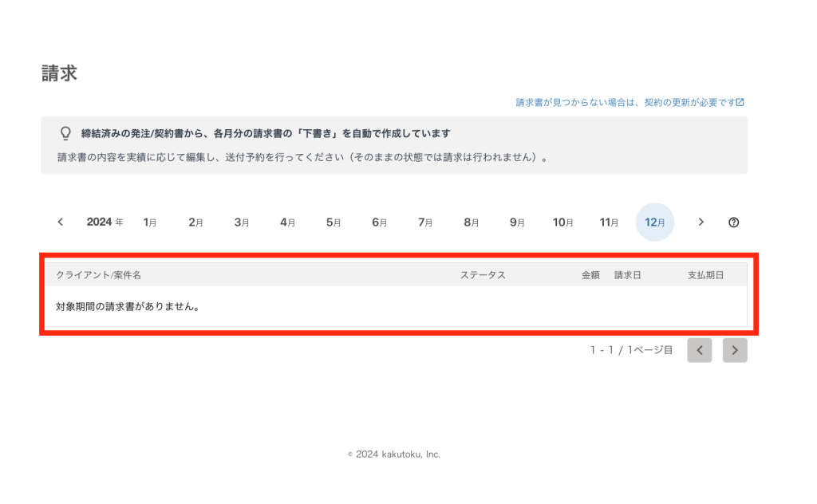Choose the 6月 month tab
The height and width of the screenshot is (504, 817).
pyautogui.click(x=380, y=222)
